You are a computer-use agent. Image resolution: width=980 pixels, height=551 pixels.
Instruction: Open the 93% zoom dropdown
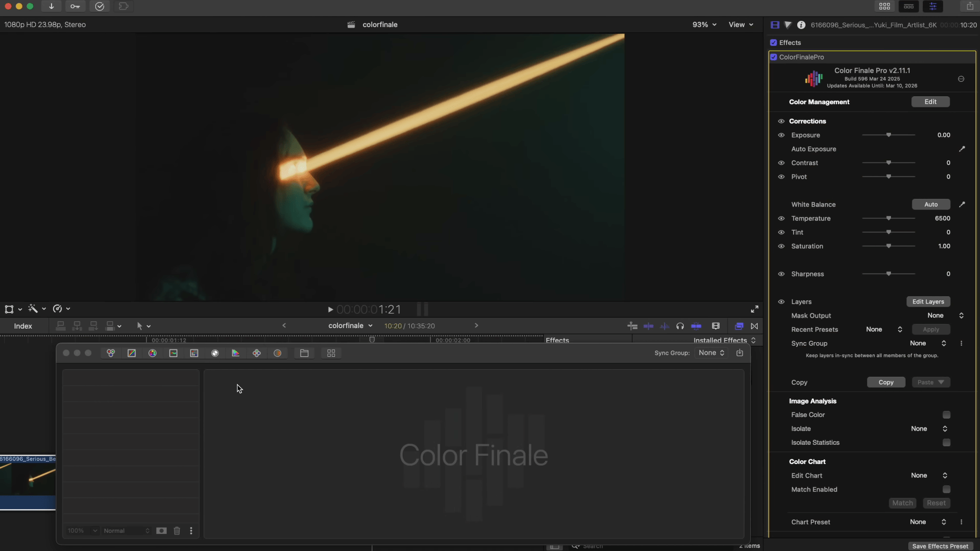704,24
